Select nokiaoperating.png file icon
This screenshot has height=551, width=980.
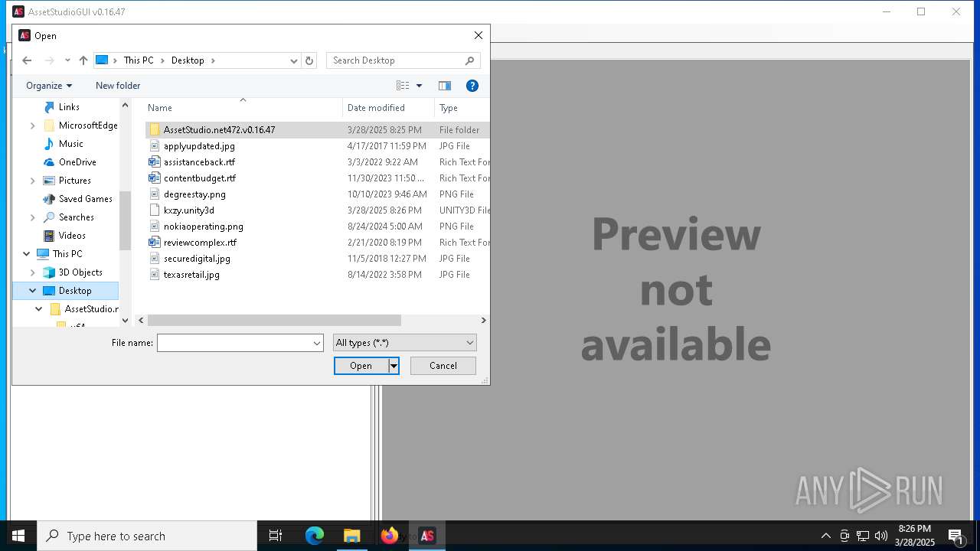tap(155, 227)
